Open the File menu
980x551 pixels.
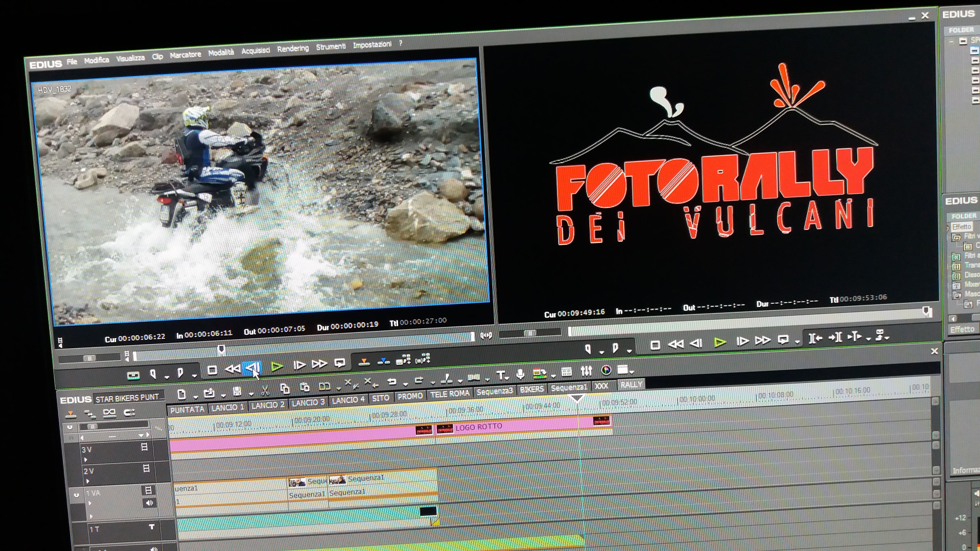(x=72, y=62)
